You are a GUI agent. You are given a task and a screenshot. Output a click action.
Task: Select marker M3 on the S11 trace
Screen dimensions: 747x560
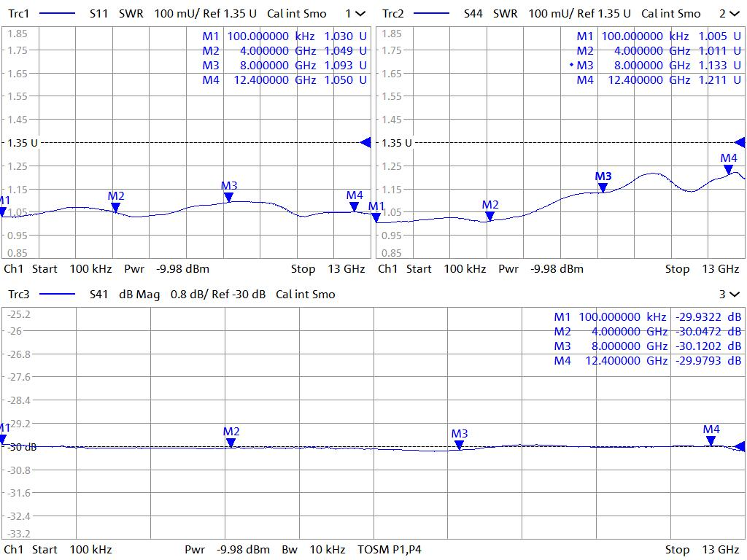tap(229, 197)
